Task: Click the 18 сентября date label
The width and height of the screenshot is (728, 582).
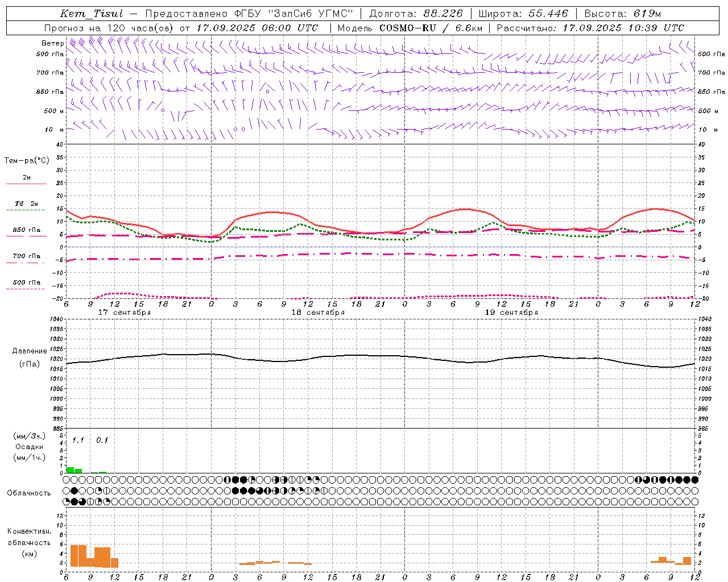Action: point(318,313)
